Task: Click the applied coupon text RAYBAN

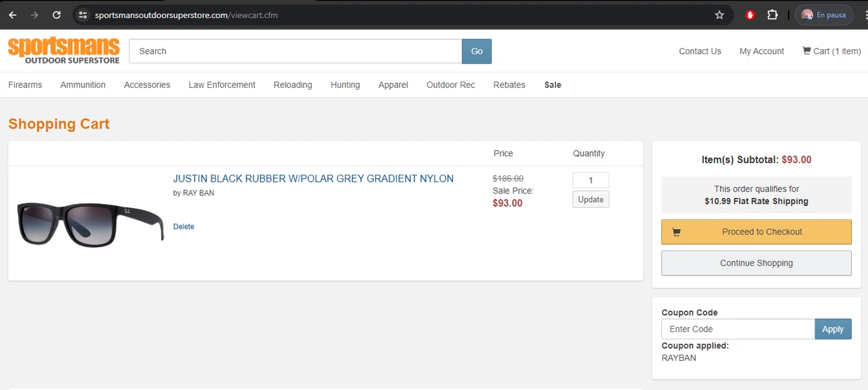Action: [x=679, y=358]
